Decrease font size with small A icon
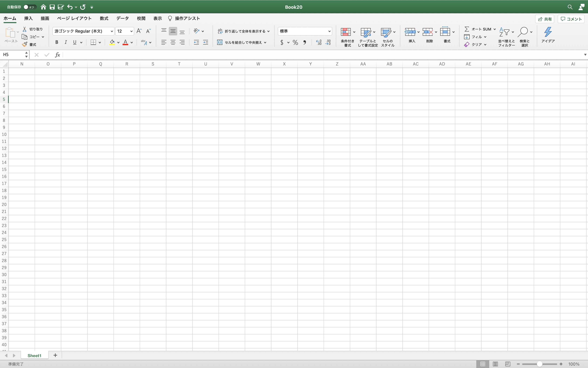 click(x=148, y=31)
